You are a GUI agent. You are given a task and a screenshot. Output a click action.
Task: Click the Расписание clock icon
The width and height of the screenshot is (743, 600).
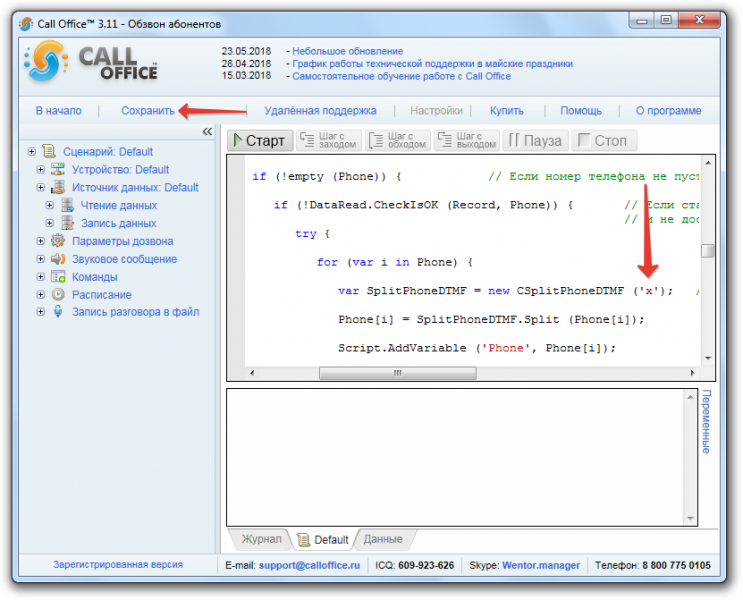[x=58, y=294]
